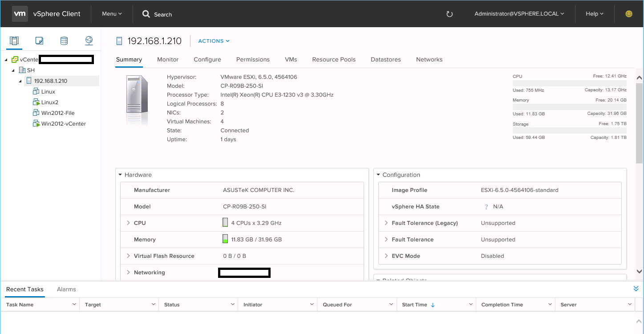Screen dimensions: 644x334
Task: Open the Administrator@VSPHERE.LOCAL user menu
Action: (x=519, y=14)
